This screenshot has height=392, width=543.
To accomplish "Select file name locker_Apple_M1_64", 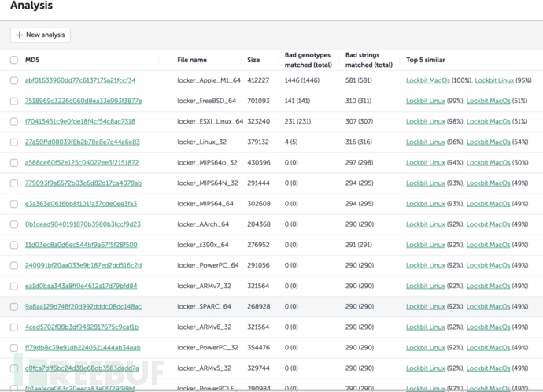I will (x=209, y=80).
